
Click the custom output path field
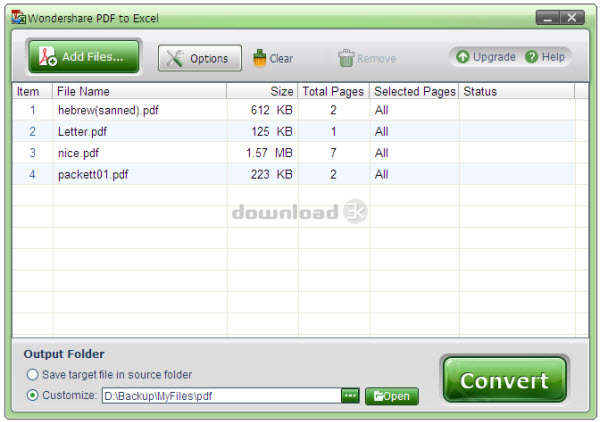tap(220, 396)
